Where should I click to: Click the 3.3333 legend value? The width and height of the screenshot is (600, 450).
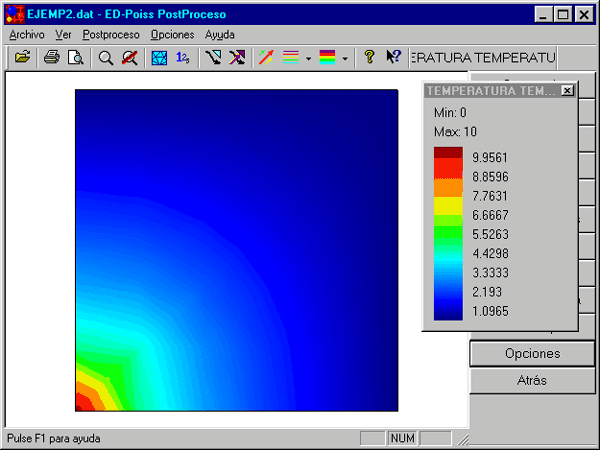click(x=490, y=272)
